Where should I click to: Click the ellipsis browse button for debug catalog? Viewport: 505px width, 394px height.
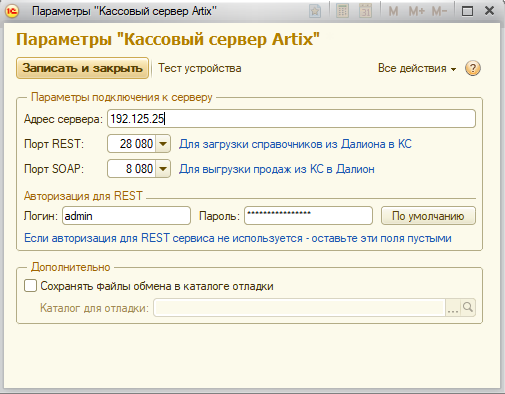[453, 307]
